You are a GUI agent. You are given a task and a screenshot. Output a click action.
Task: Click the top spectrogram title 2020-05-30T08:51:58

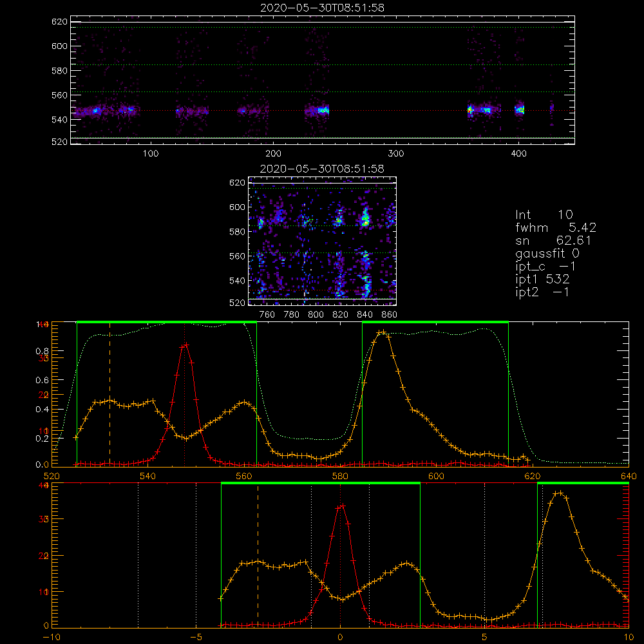[x=323, y=8]
